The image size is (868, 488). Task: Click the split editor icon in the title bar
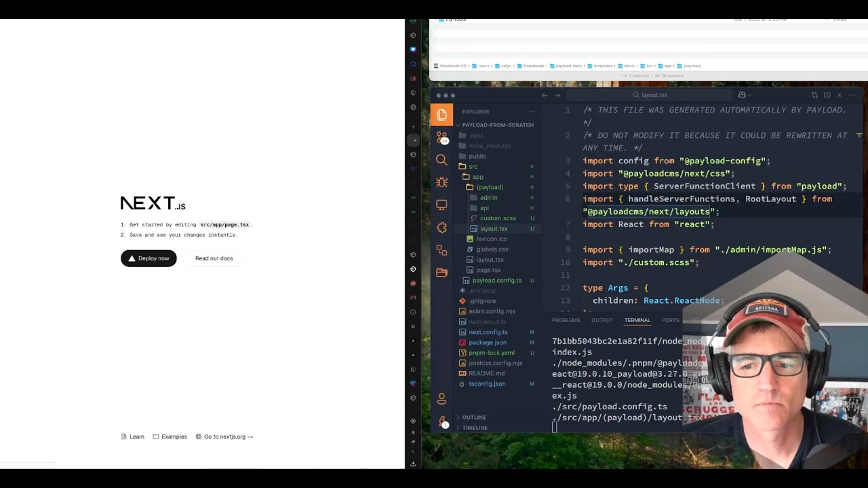tap(827, 95)
